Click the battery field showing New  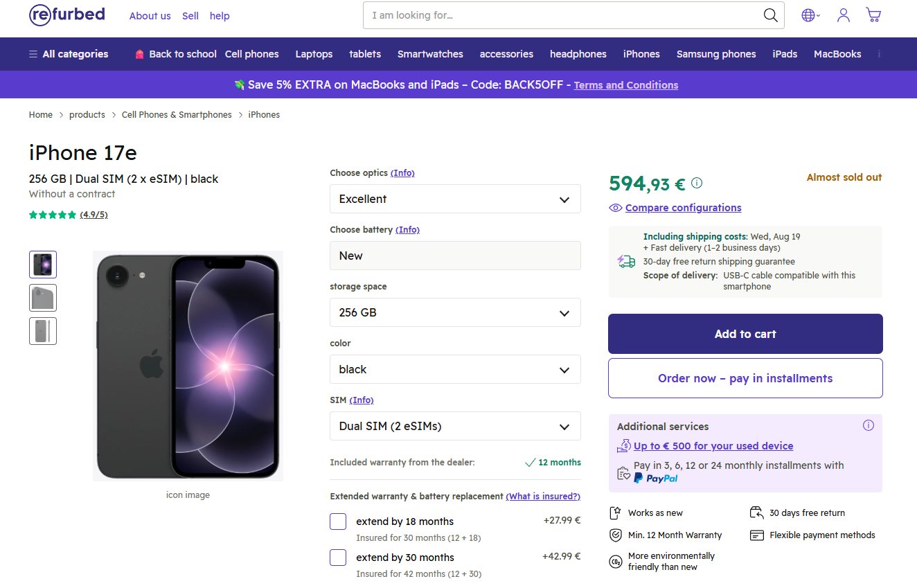[x=455, y=256]
